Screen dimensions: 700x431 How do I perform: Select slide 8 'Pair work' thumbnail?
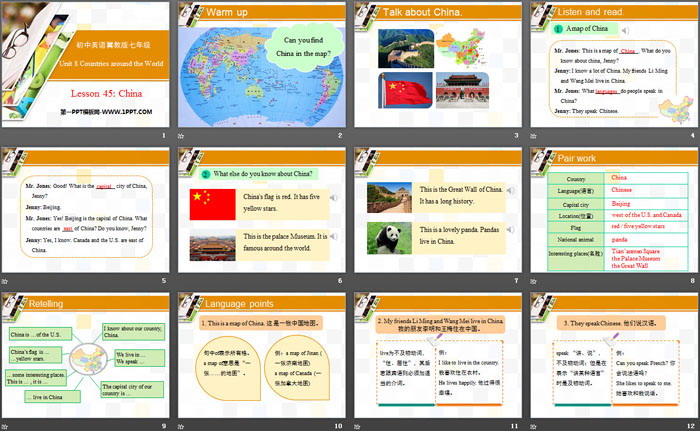tap(614, 210)
